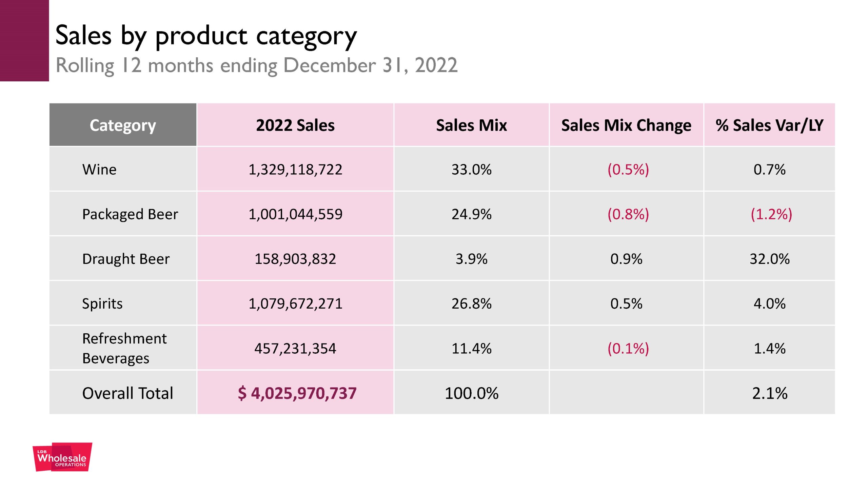This screenshot has height=490, width=868.
Task: Click the maroon accent block beside the title
Action: coord(24,41)
